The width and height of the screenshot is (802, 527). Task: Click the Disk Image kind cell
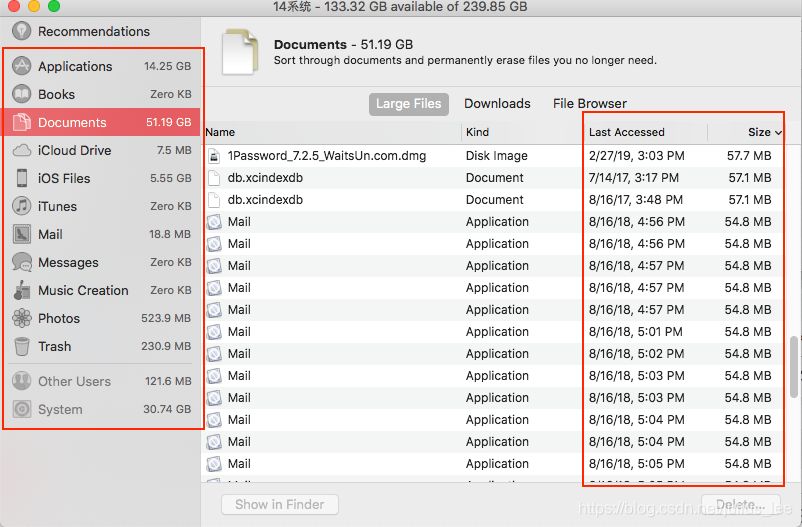(x=496, y=156)
